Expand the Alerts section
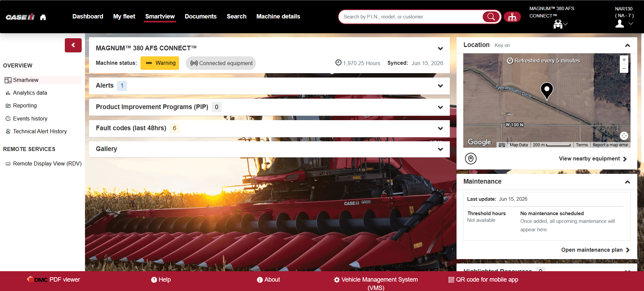 coord(440,86)
